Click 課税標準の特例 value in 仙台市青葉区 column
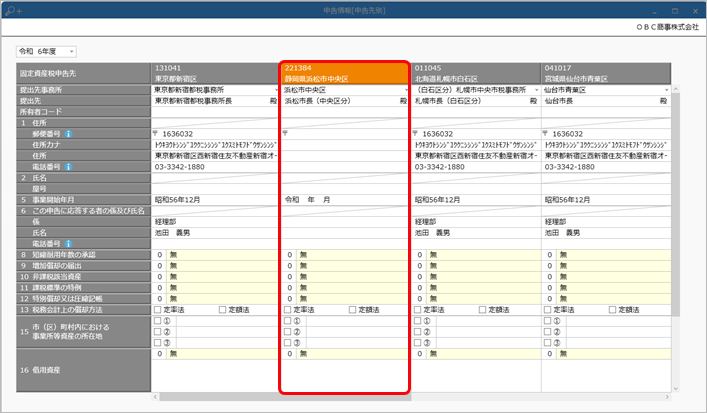This screenshot has height=413, width=707. click(606, 288)
